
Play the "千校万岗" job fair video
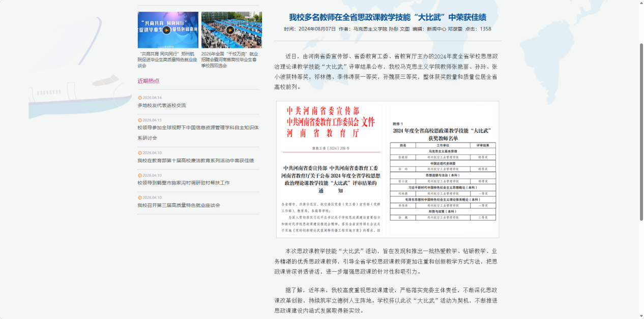[x=230, y=30]
